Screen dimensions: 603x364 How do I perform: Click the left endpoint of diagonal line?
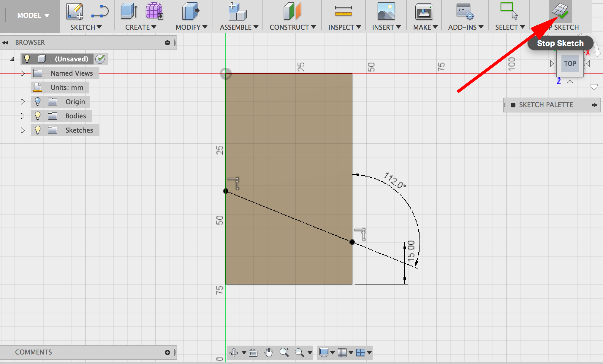coord(226,191)
